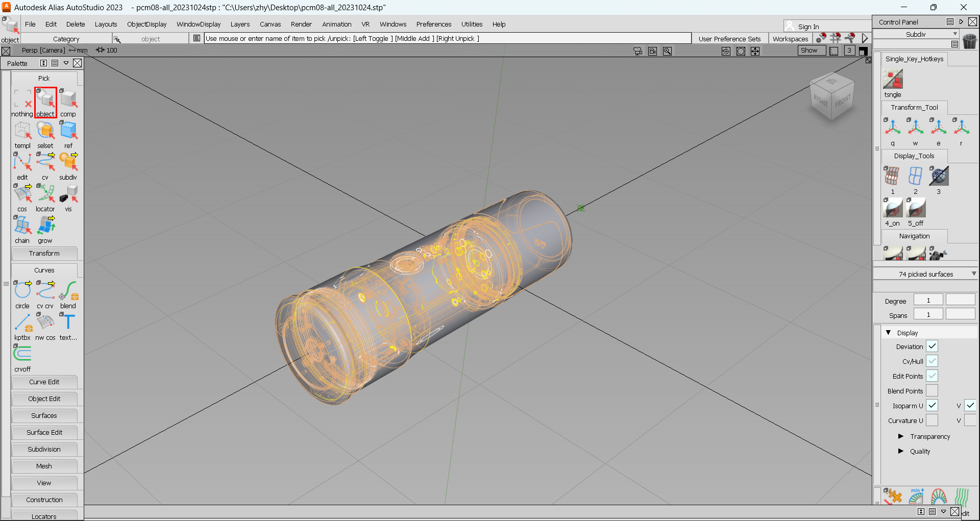Enable the Blend Points checkbox
Image resolution: width=980 pixels, height=521 pixels.
coord(932,391)
